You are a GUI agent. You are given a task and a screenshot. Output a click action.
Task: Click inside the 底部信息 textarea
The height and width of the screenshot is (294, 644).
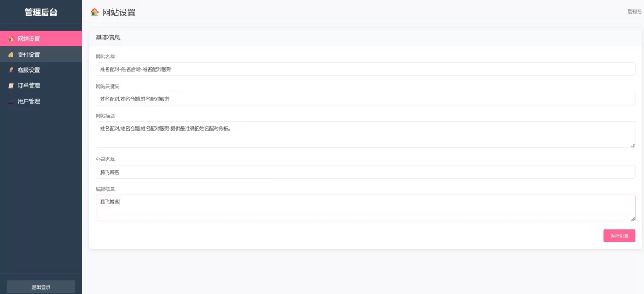(x=365, y=208)
